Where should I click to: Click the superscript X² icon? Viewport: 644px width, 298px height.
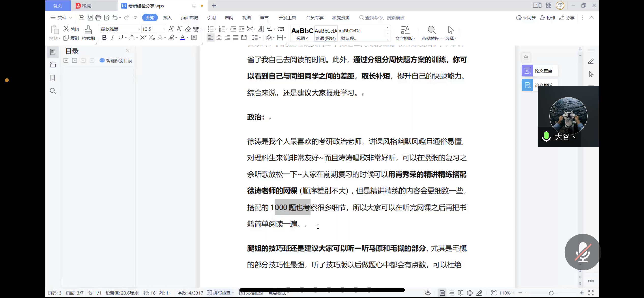pos(143,38)
